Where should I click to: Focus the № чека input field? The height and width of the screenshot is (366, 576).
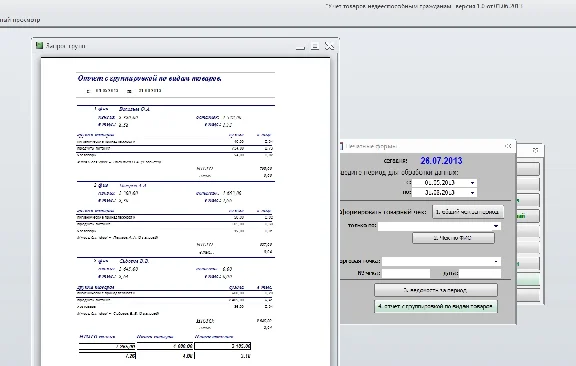[x=406, y=273]
